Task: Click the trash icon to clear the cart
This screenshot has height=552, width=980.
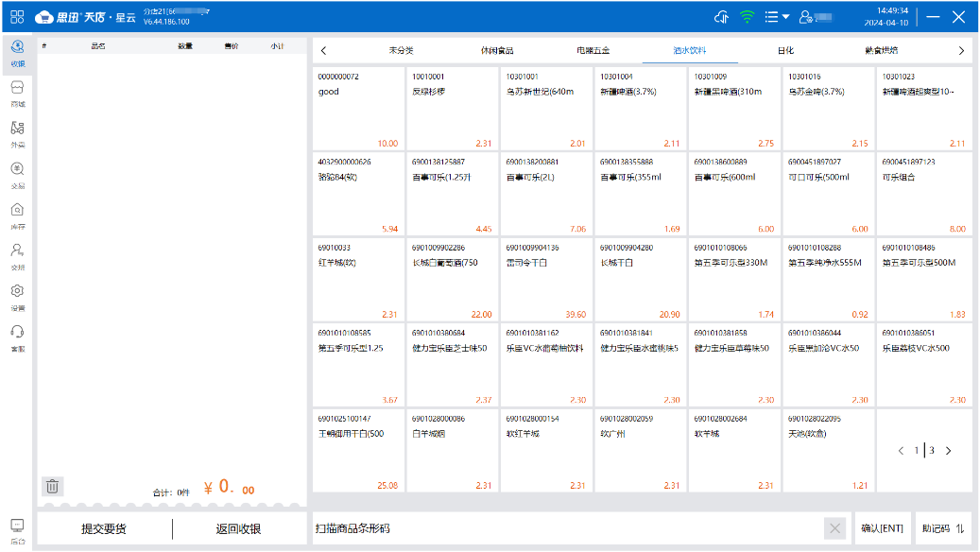Action: point(53,487)
